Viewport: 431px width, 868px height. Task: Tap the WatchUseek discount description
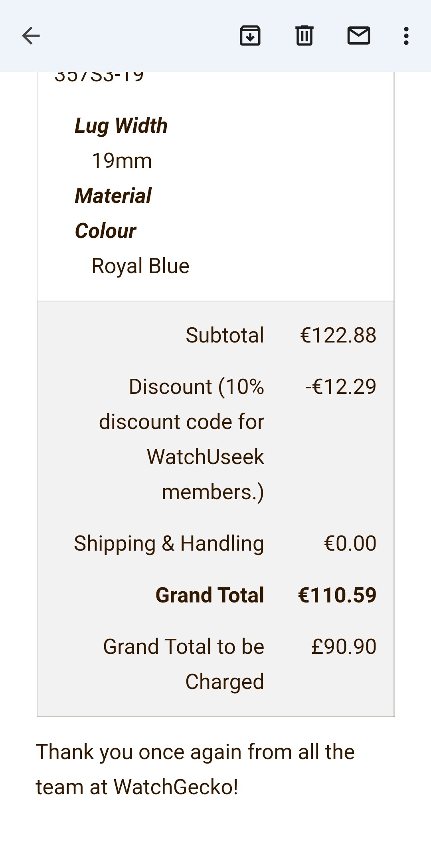[182, 439]
